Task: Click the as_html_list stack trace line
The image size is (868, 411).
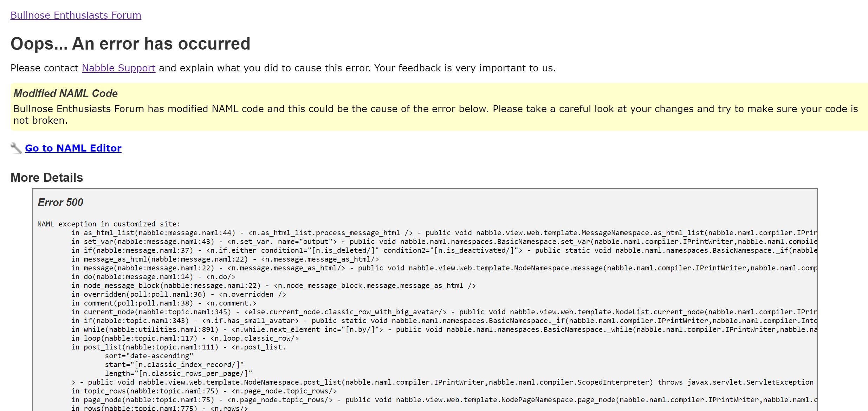Action: coord(246,233)
